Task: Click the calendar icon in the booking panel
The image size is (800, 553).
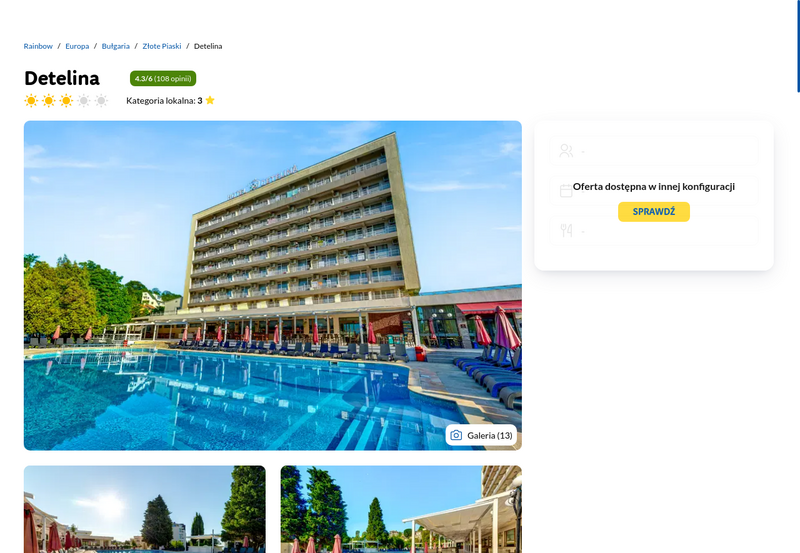Action: [x=566, y=191]
